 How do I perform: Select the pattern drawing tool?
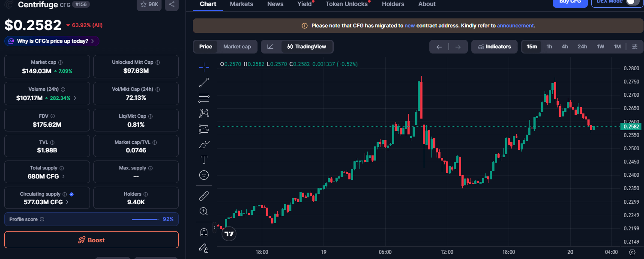204,113
